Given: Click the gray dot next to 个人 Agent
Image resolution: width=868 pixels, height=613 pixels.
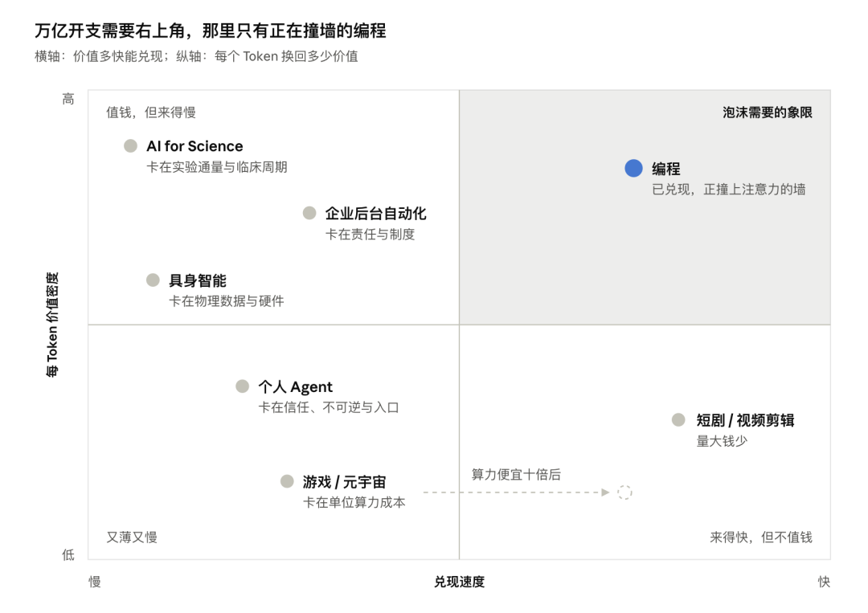Looking at the screenshot, I should tap(243, 386).
